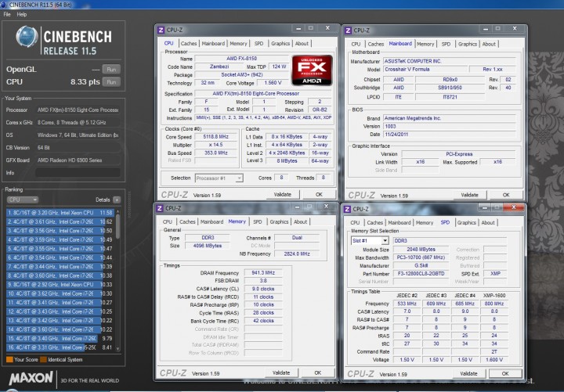
Task: Minimize the CPU-Z SPD window
Action: (x=485, y=207)
